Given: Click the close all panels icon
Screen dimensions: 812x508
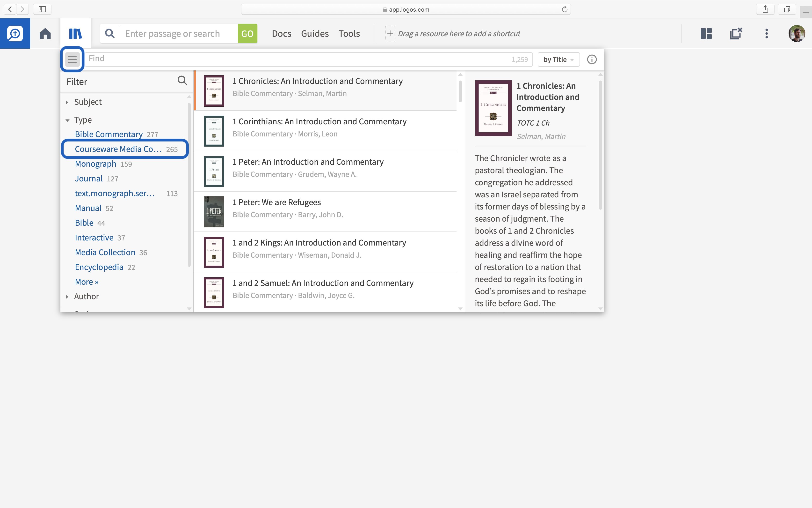Looking at the screenshot, I should pyautogui.click(x=736, y=34).
